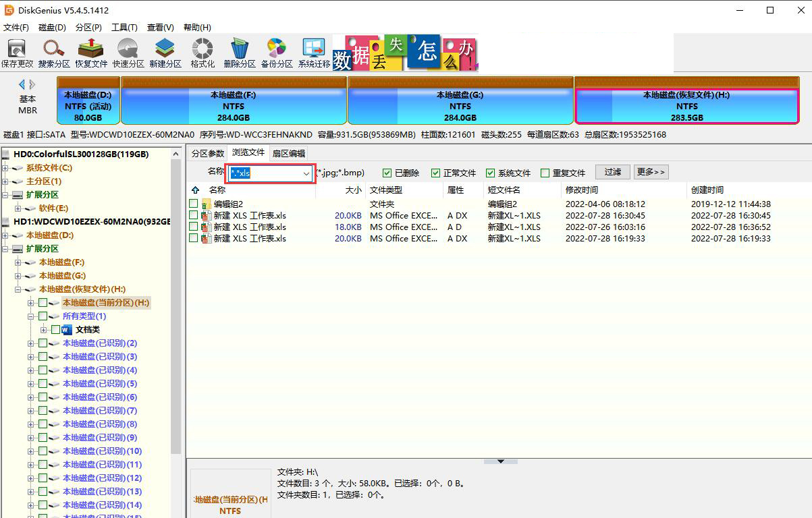
Task: Open the 帮助(H) menu
Action: coord(196,27)
